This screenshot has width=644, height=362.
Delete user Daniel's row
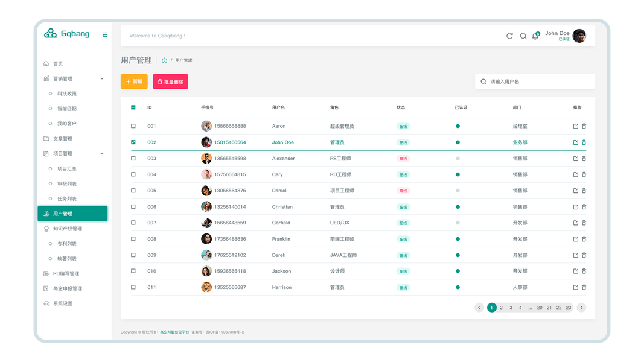coord(584,191)
